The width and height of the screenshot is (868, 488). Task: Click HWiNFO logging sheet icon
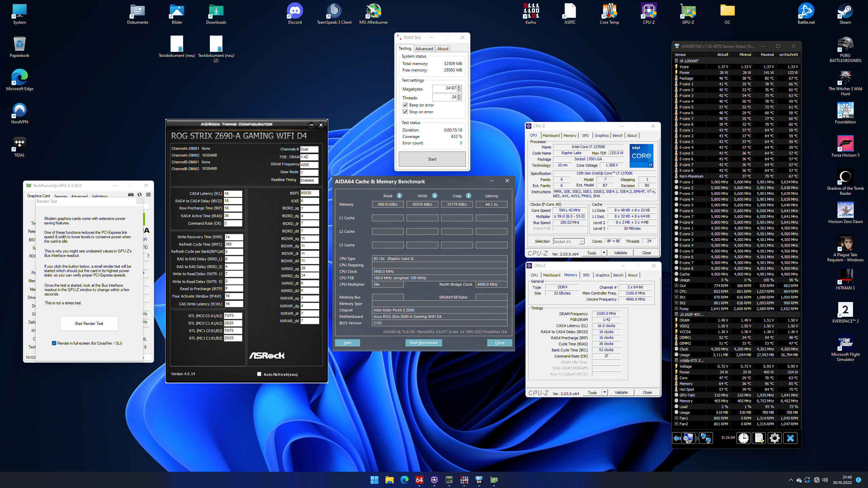(x=759, y=438)
